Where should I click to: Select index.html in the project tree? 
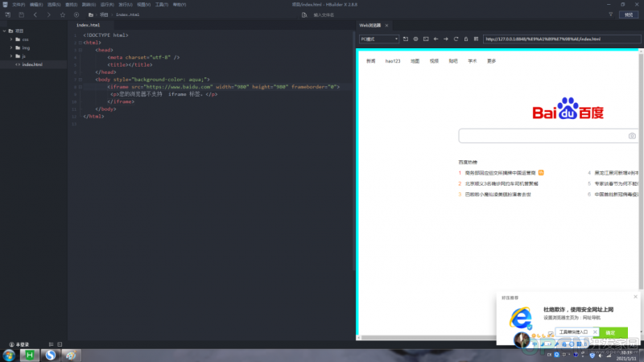(33, 64)
